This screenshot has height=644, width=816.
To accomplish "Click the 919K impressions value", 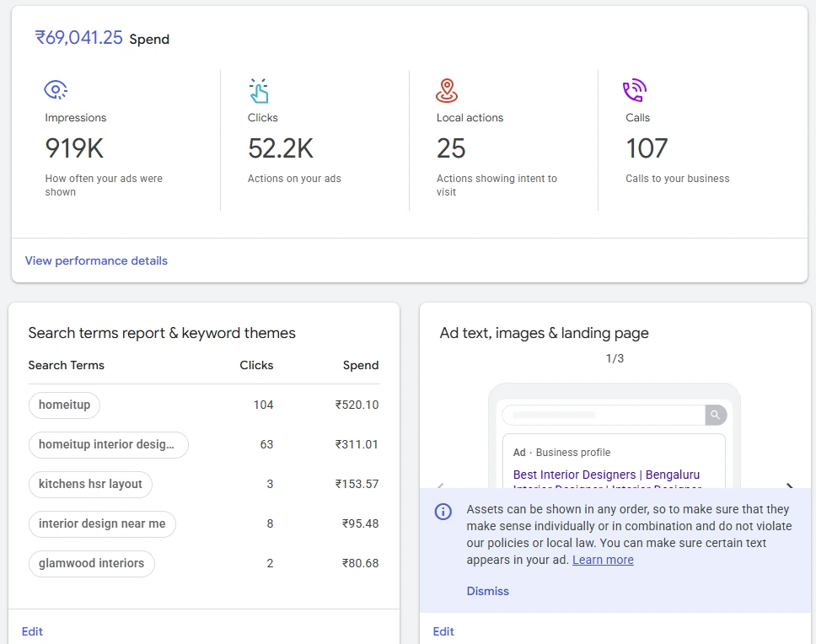I will pos(74,148).
